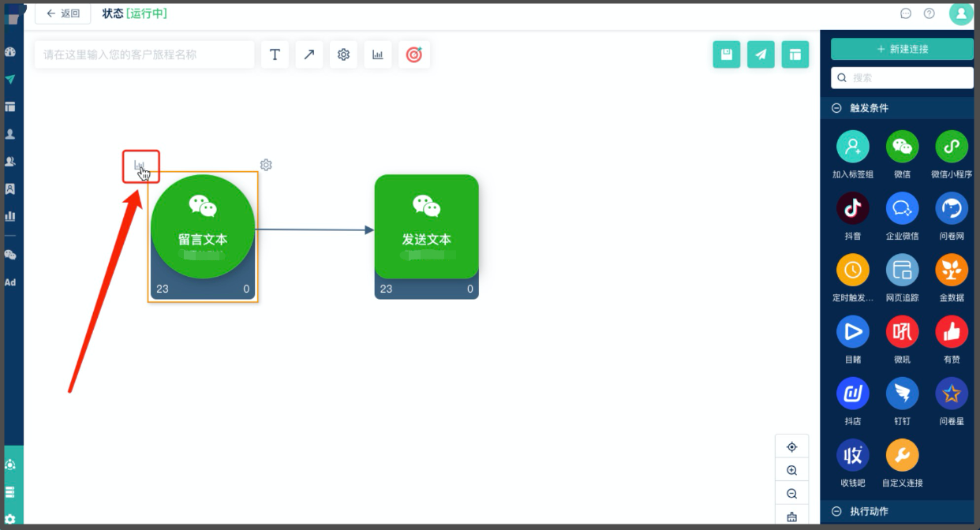The height and width of the screenshot is (530, 980).
Task: Select the 微信 trigger icon
Action: (903, 147)
